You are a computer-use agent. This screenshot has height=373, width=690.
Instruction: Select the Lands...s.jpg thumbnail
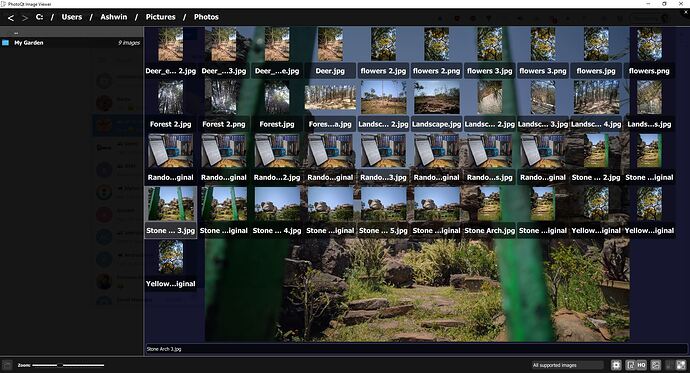point(650,105)
